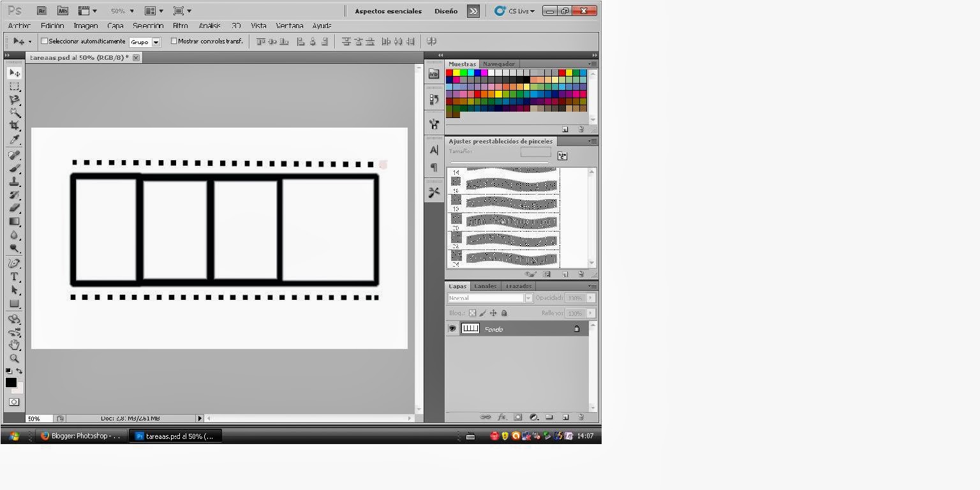Open the status bar info arrow menu
Image resolution: width=980 pixels, height=490 pixels.
200,419
